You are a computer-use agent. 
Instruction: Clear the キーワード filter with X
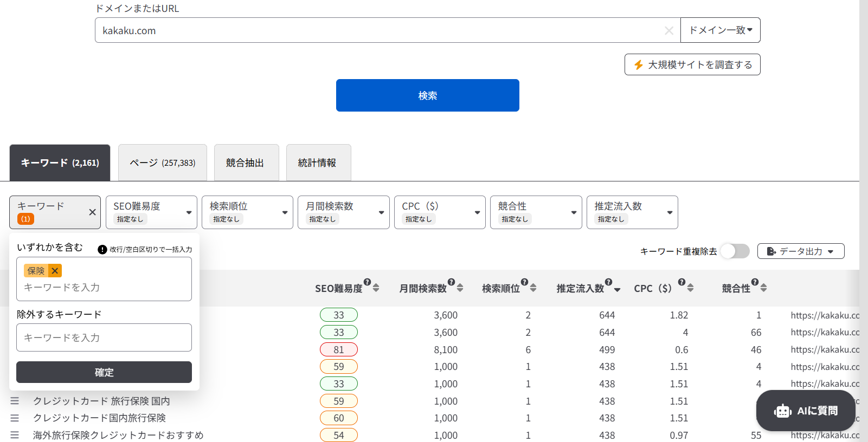[x=92, y=212]
